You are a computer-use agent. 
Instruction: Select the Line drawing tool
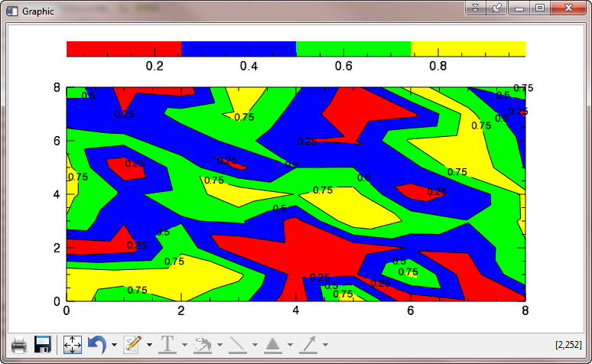pyautogui.click(x=238, y=345)
